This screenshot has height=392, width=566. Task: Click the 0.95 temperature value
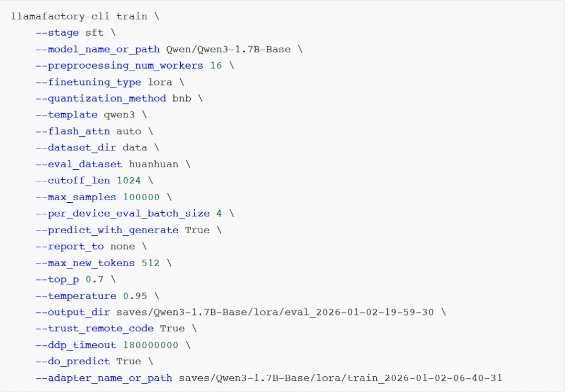[135, 296]
